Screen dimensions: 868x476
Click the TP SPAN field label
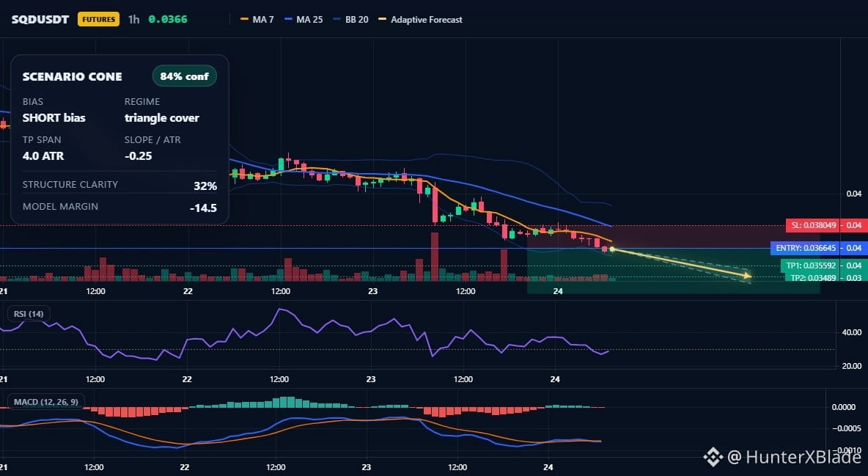[42, 139]
